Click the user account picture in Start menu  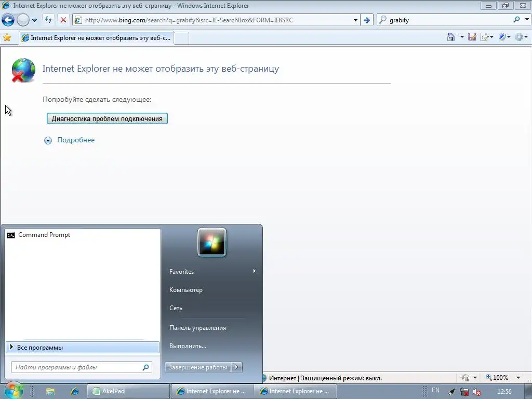pos(212,242)
